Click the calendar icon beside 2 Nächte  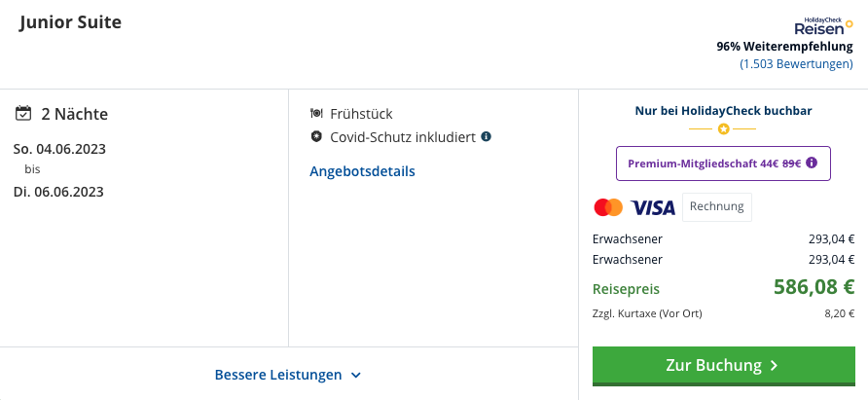click(23, 114)
